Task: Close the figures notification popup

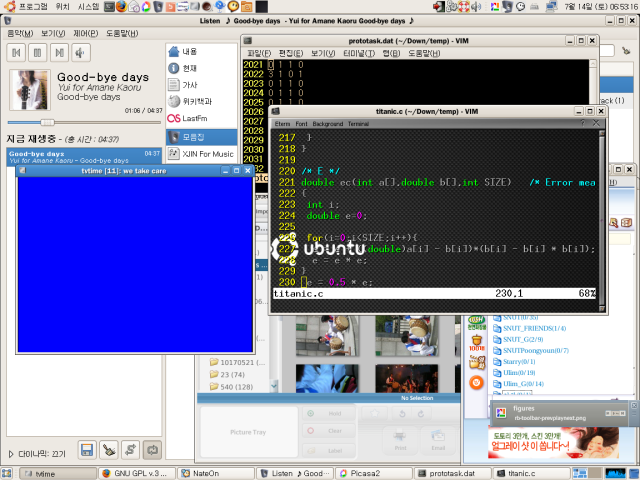Action: (634, 405)
